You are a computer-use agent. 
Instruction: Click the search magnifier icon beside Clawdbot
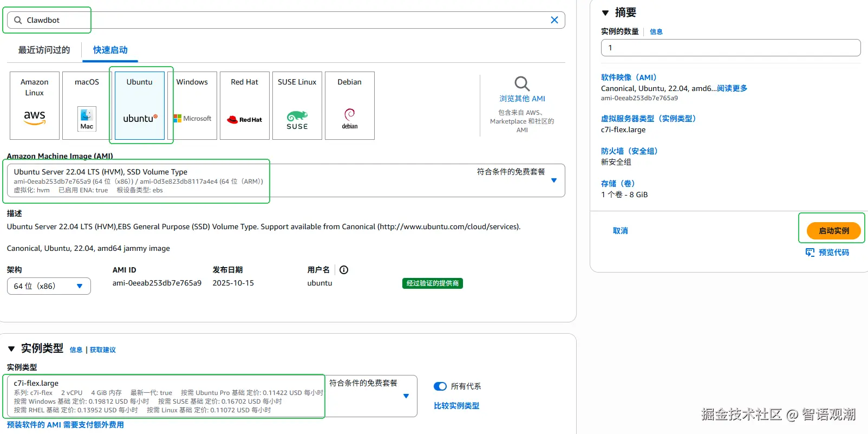coord(18,20)
